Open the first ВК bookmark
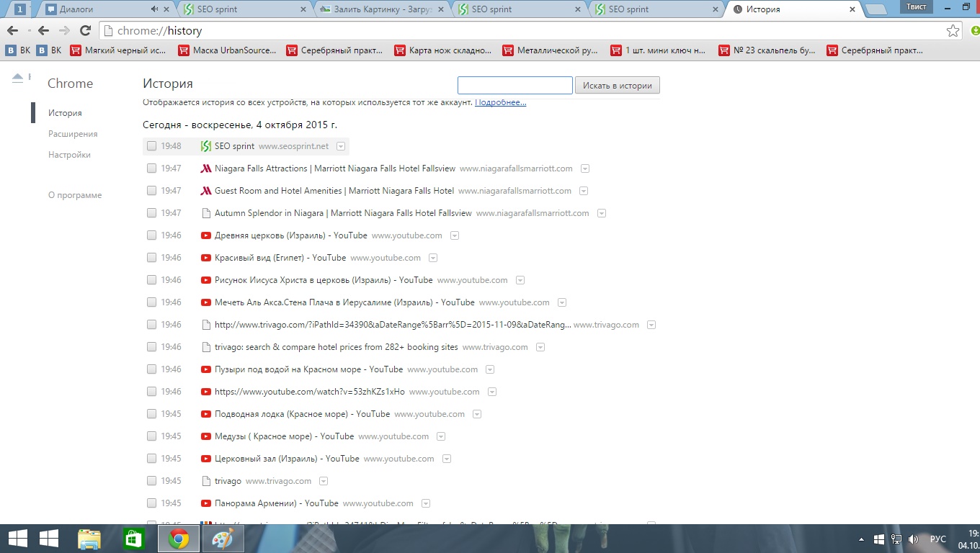Image resolution: width=980 pixels, height=553 pixels. (x=18, y=50)
